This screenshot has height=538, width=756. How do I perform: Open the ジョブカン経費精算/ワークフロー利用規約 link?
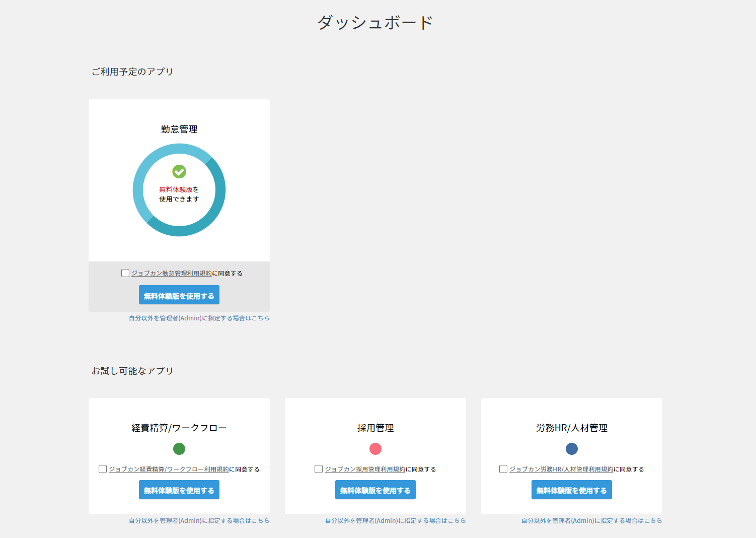tap(169, 469)
